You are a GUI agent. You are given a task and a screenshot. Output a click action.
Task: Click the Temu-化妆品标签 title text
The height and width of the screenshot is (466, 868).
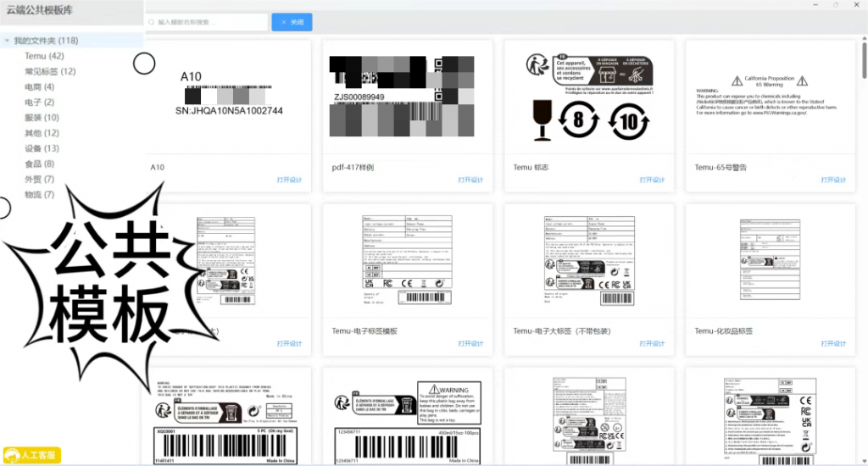pyautogui.click(x=724, y=331)
